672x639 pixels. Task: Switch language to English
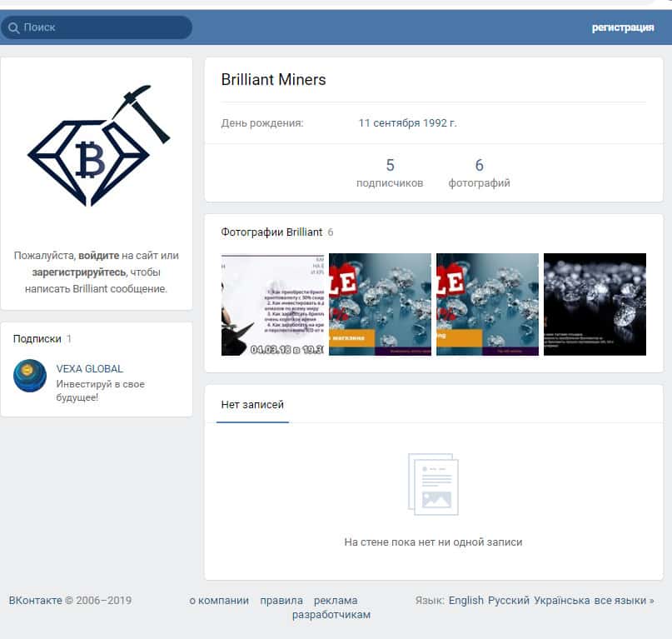465,601
